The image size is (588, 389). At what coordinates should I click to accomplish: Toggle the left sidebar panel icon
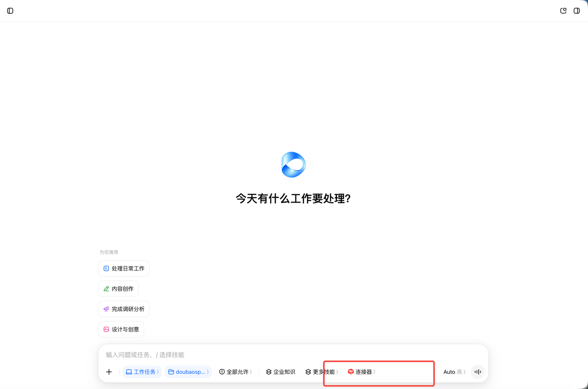(x=10, y=11)
